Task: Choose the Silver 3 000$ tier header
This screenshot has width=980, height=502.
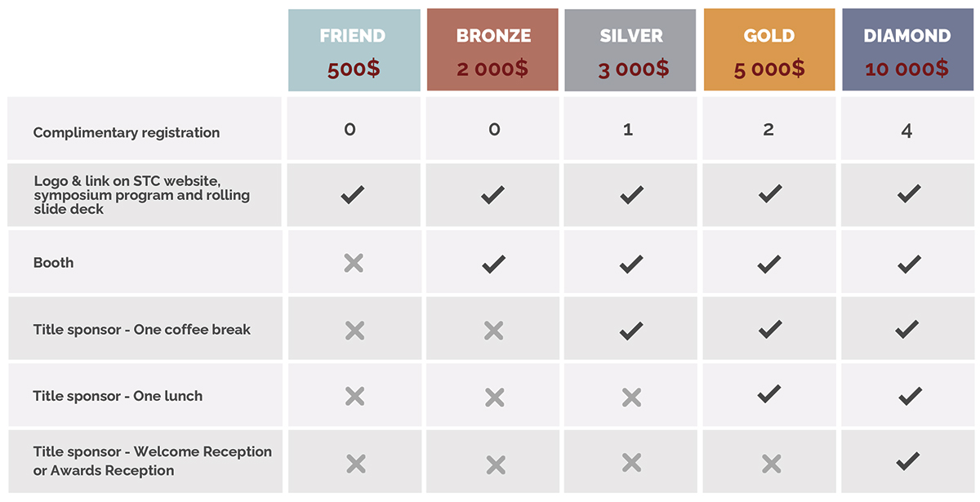Action: (x=630, y=50)
